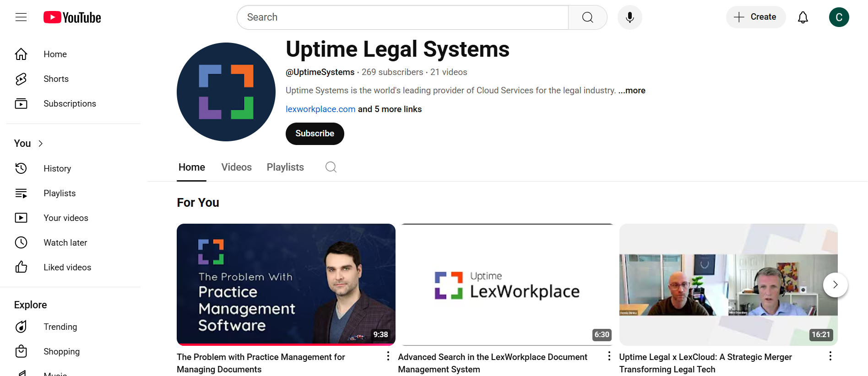Open 'Uptime Legal x LexCloud' video title
The height and width of the screenshot is (376, 868).
click(705, 363)
